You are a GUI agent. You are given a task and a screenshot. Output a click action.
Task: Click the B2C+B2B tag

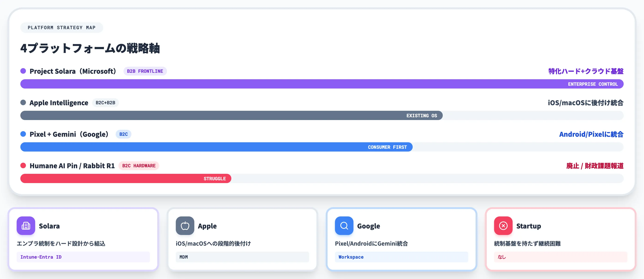tap(105, 103)
